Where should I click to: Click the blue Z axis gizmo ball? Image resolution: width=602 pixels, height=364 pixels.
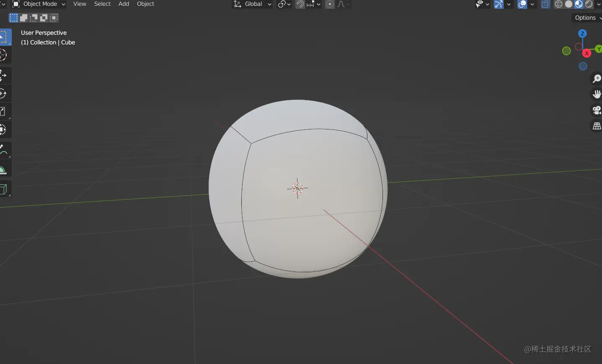click(x=582, y=34)
